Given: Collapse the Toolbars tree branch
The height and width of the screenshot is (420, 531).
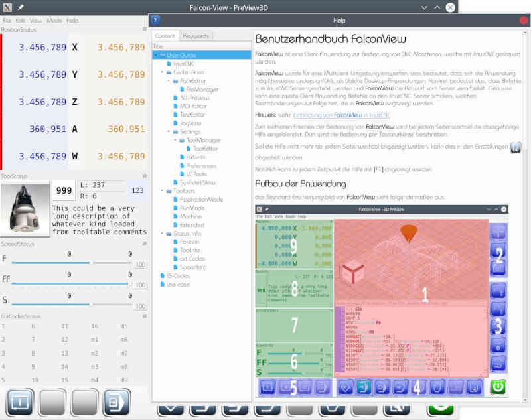Looking at the screenshot, I should [x=162, y=191].
